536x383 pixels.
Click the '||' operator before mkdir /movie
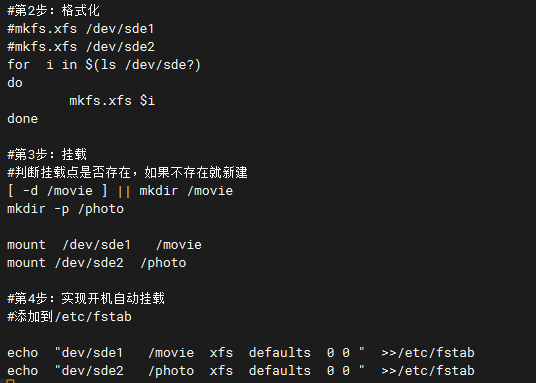tap(124, 191)
